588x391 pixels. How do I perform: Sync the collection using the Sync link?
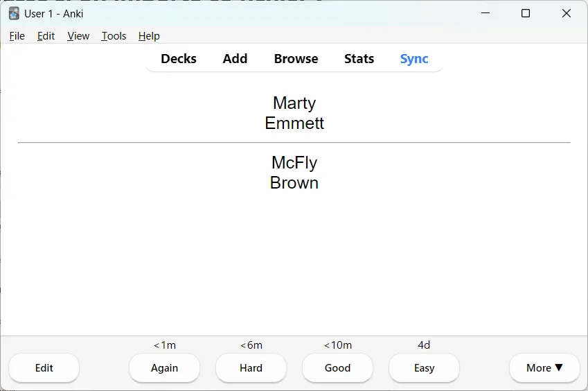(414, 59)
